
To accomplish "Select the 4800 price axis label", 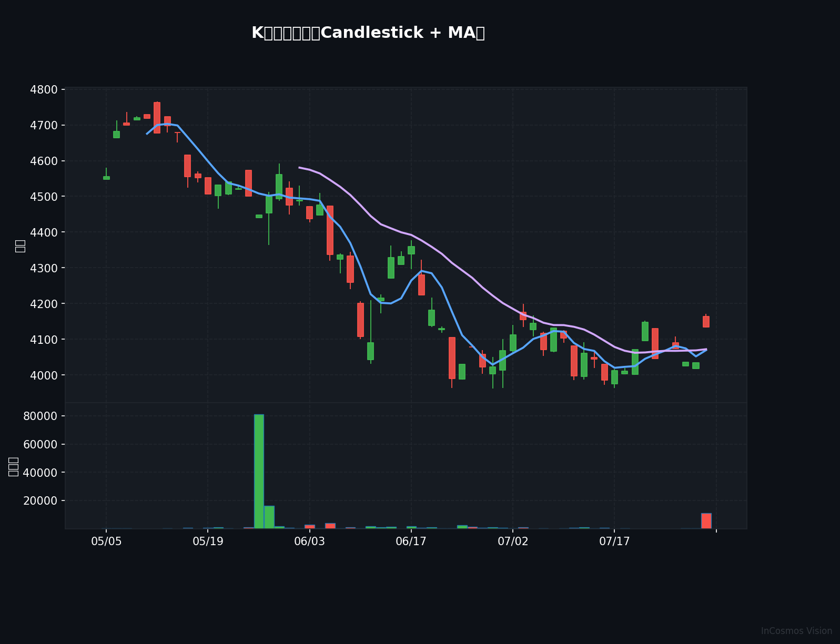I will pos(44,89).
